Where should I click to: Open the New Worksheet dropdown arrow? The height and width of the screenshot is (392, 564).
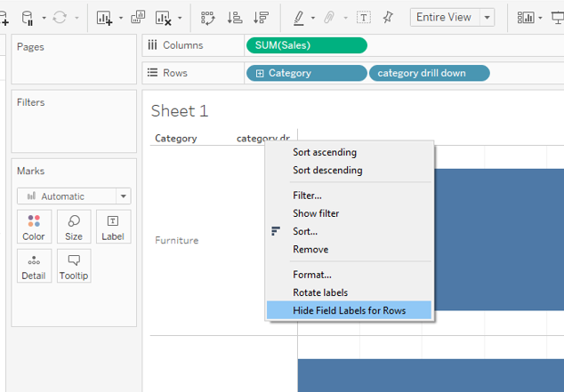121,18
